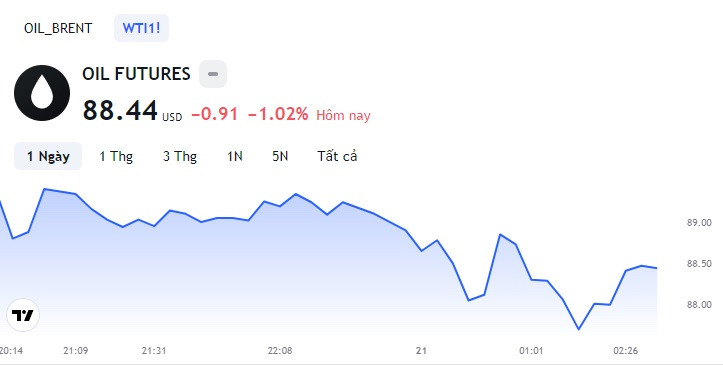Show the 5N chart range
Viewport: 723px width, 366px height.
[x=280, y=156]
